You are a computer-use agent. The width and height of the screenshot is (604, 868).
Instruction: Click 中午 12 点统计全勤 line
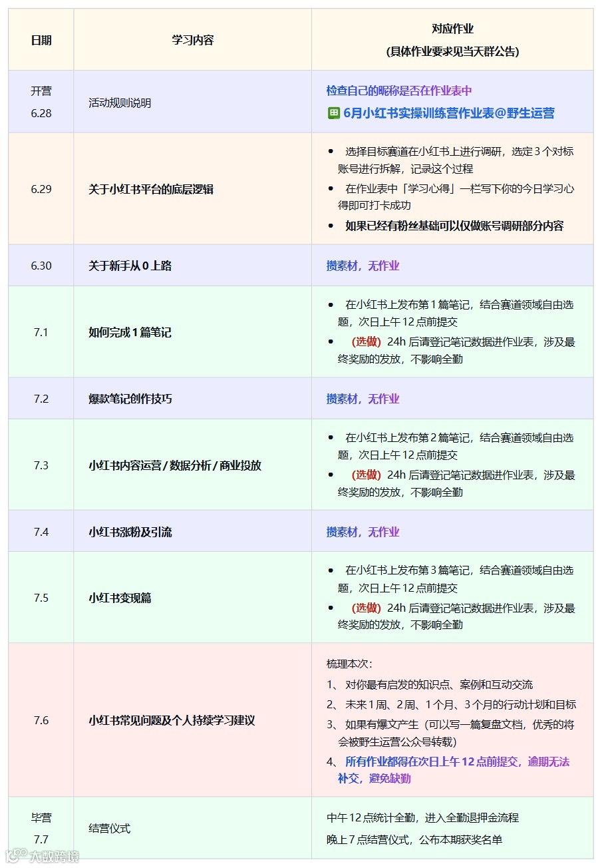coord(422,817)
